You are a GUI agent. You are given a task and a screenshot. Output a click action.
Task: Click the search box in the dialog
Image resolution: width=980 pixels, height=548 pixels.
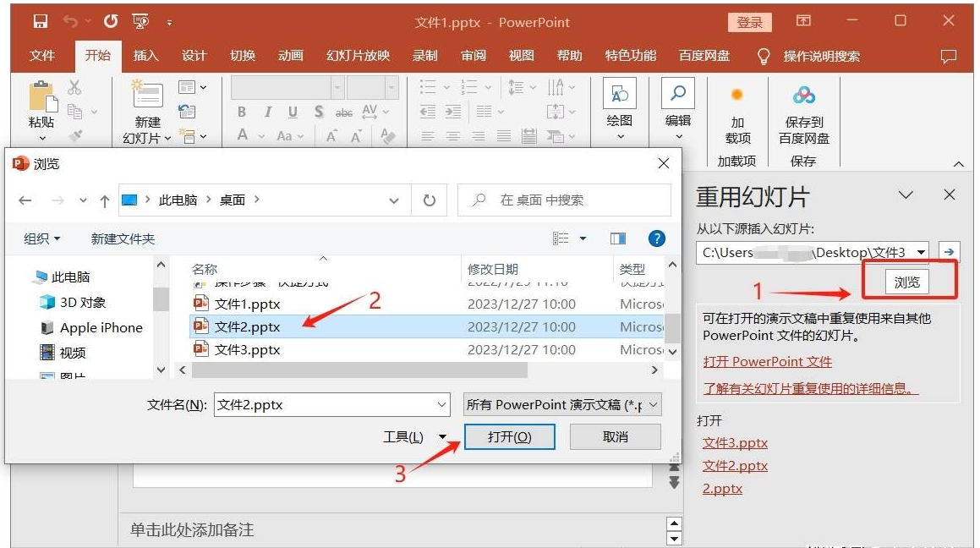pyautogui.click(x=564, y=200)
